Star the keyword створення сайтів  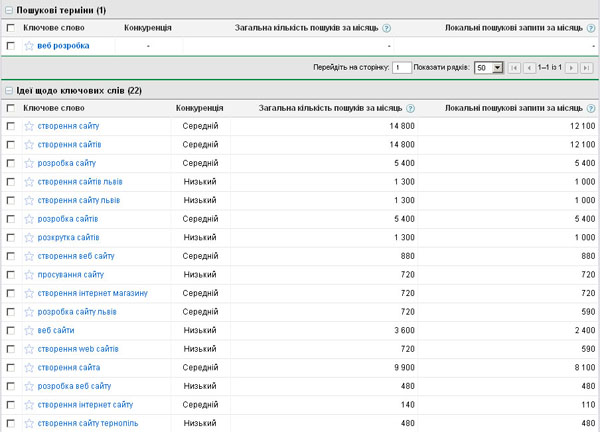[x=29, y=145]
